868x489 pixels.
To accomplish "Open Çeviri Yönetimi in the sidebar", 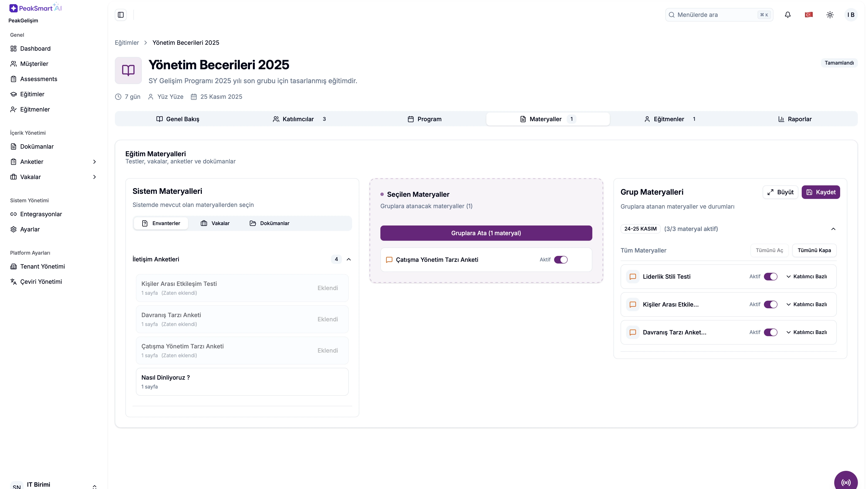I will click(x=41, y=281).
